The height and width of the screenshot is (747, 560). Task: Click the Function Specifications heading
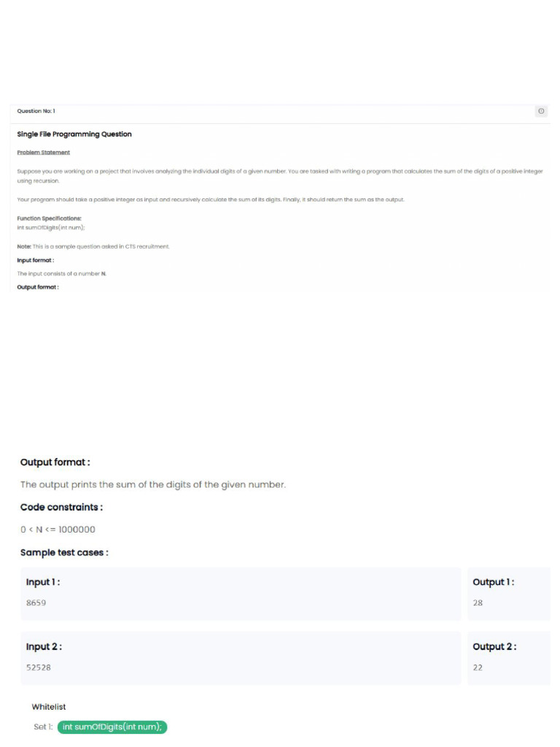[x=50, y=218]
